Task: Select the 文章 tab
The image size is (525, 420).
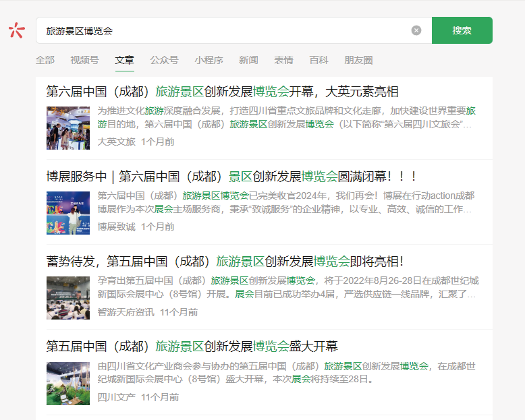Action: pyautogui.click(x=124, y=60)
